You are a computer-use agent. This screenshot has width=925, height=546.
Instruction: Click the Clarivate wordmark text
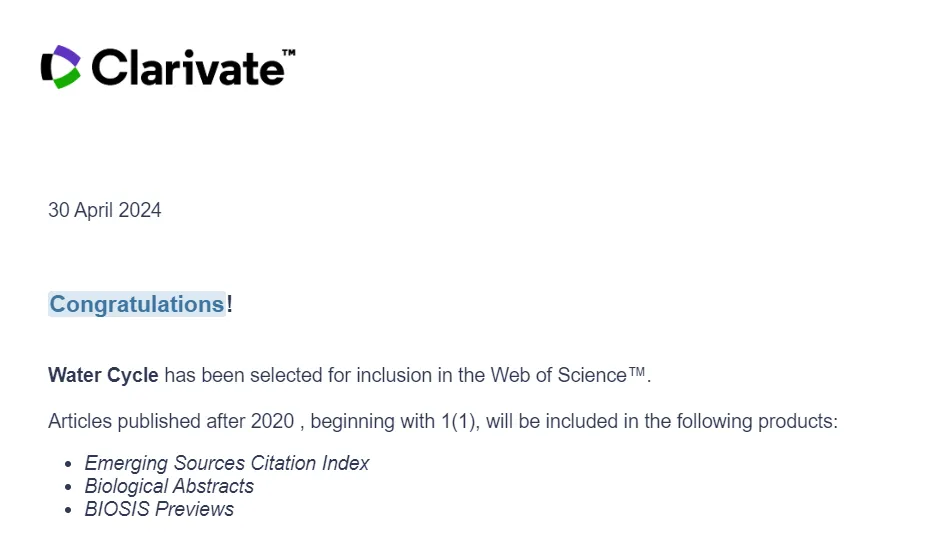tap(187, 68)
